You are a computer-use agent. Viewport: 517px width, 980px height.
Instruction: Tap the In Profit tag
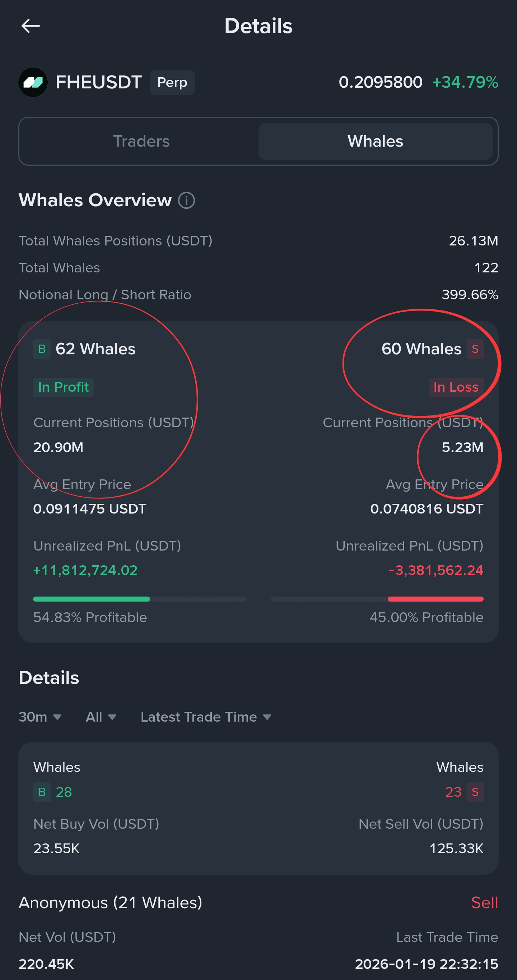coord(63,387)
